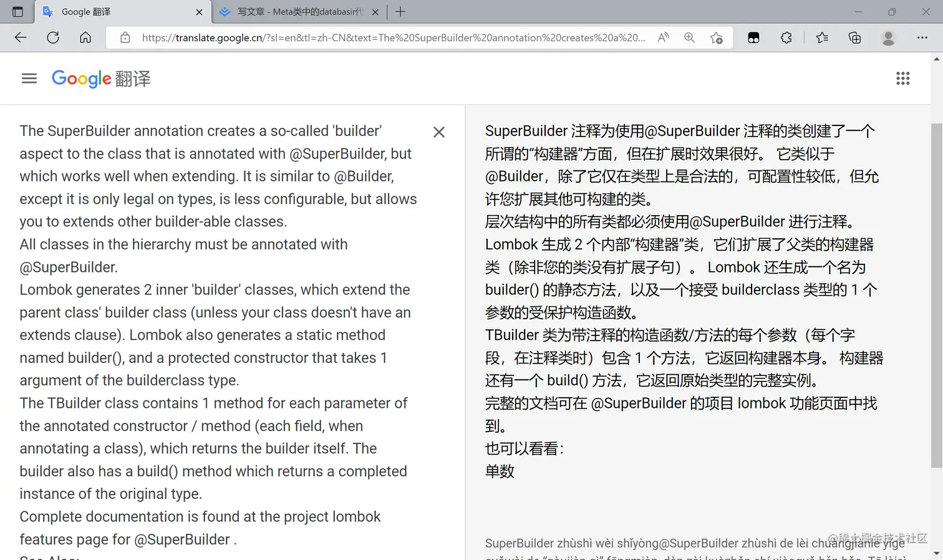Open the Google apps grid
The image size is (943, 560).
coord(902,79)
